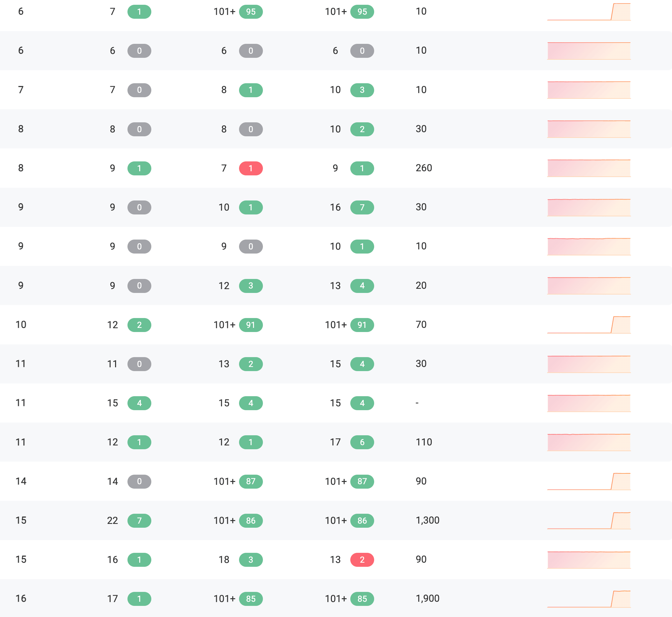Click the red badge beside rank 7
The height and width of the screenshot is (617, 672).
250,168
